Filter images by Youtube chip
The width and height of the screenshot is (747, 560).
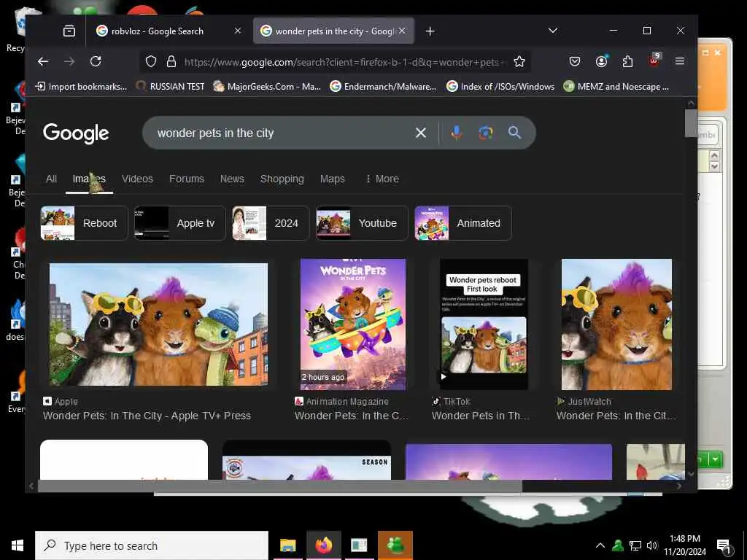tap(362, 223)
